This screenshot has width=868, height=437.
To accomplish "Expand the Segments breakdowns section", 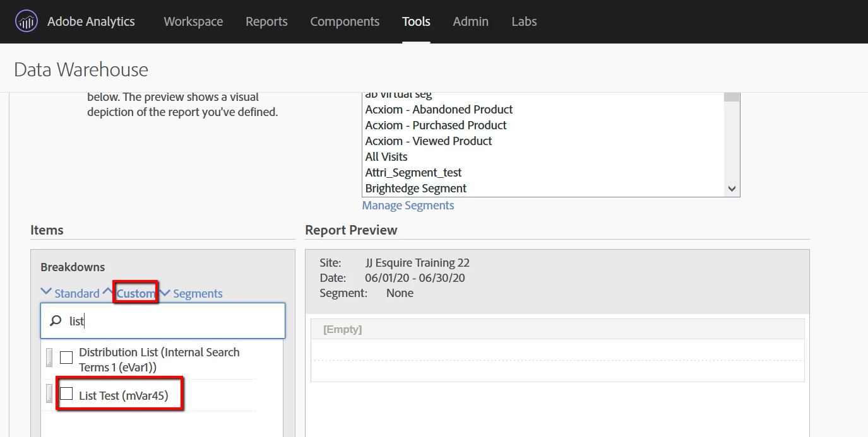I will click(x=191, y=293).
